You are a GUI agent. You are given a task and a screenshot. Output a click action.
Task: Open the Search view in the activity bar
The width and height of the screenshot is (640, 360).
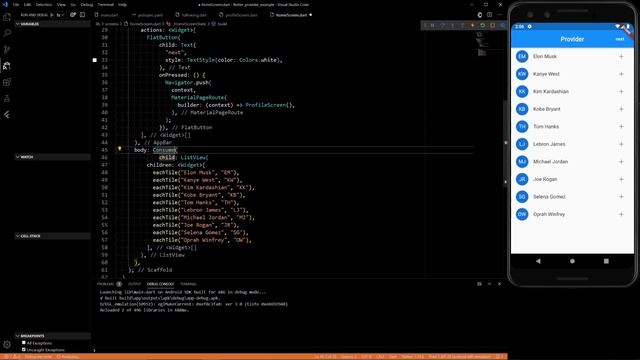pos(7,33)
